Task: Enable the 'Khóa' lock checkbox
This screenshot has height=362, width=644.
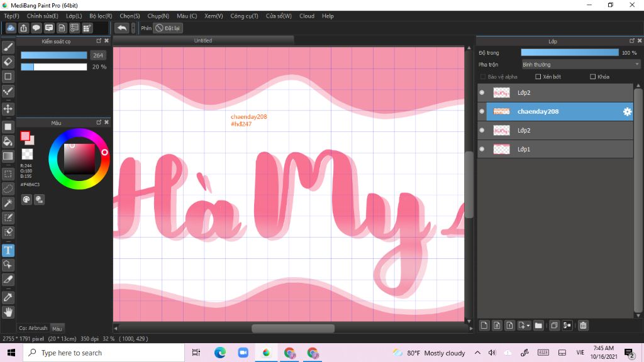Action: pyautogui.click(x=592, y=77)
